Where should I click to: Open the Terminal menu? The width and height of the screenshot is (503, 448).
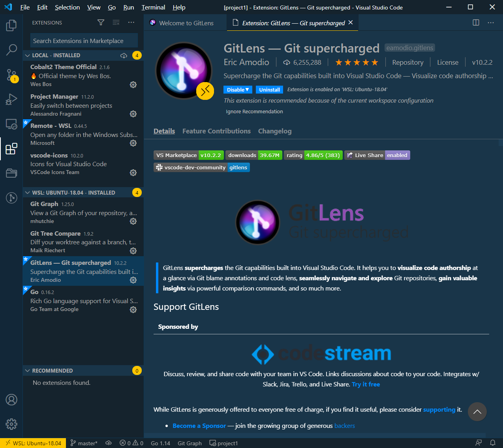click(153, 7)
